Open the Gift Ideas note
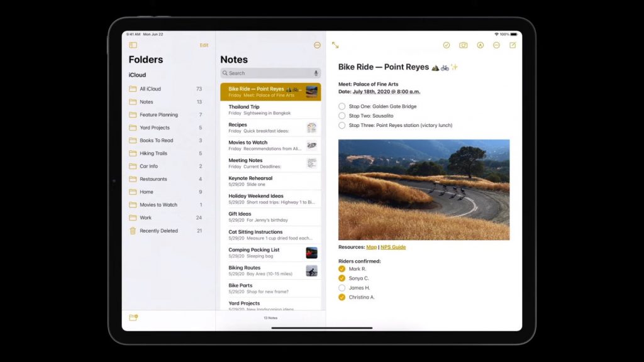 pos(270,217)
